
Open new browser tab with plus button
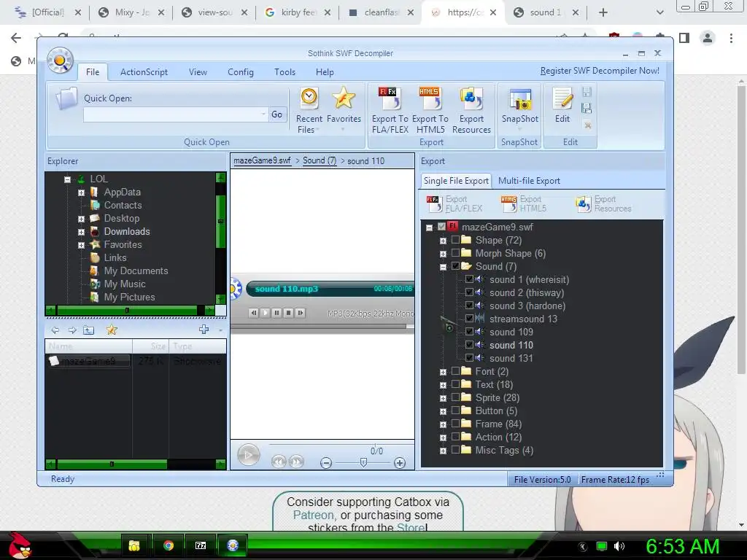click(x=603, y=12)
